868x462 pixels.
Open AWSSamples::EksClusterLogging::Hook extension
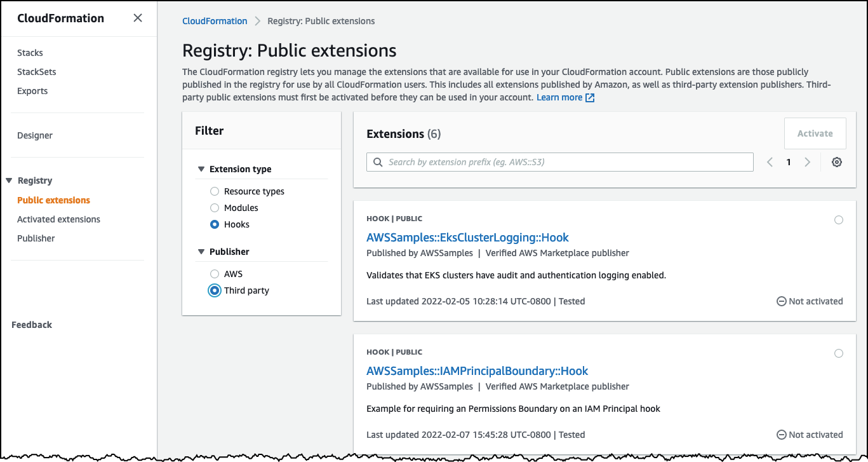pyautogui.click(x=468, y=238)
